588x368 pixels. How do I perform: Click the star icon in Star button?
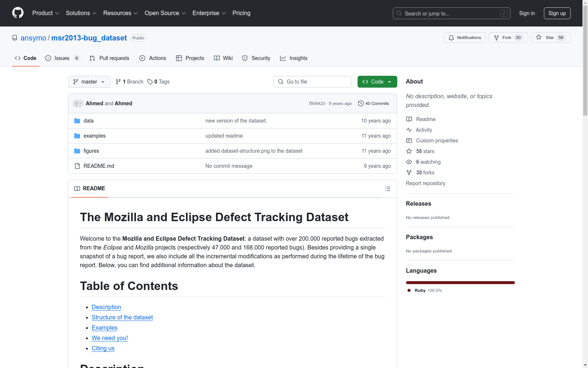click(x=539, y=37)
